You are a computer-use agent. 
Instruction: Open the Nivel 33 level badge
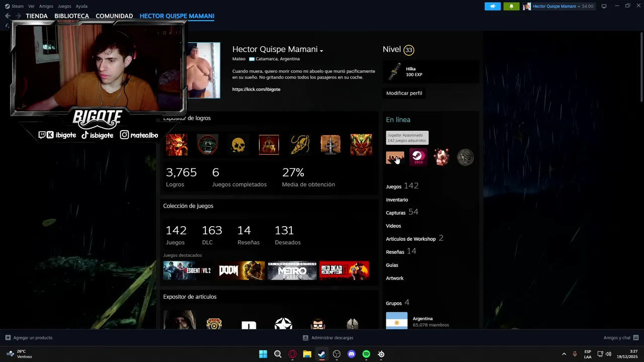409,50
